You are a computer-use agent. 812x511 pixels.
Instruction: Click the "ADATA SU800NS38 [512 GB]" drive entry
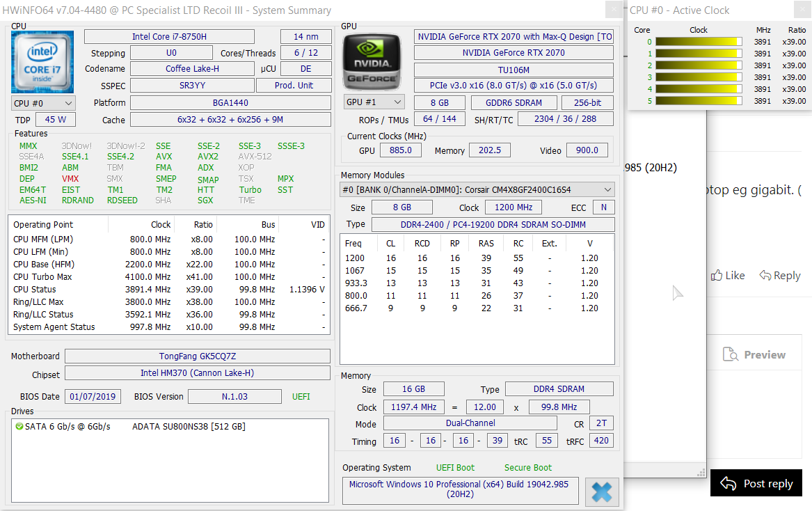[x=189, y=427]
